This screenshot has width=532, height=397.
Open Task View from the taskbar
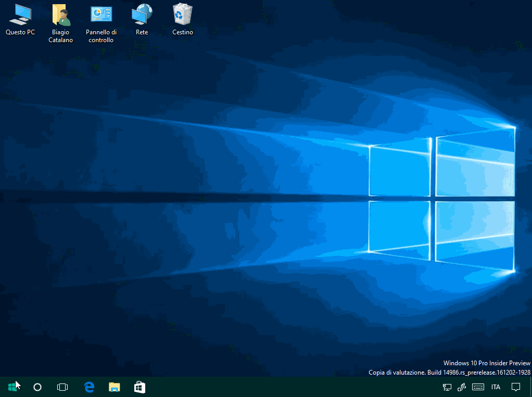click(62, 387)
